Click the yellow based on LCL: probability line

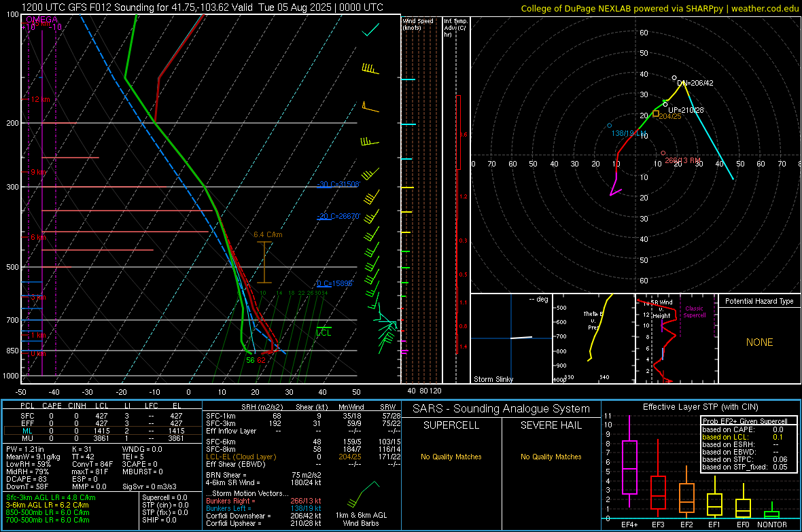tap(743, 437)
